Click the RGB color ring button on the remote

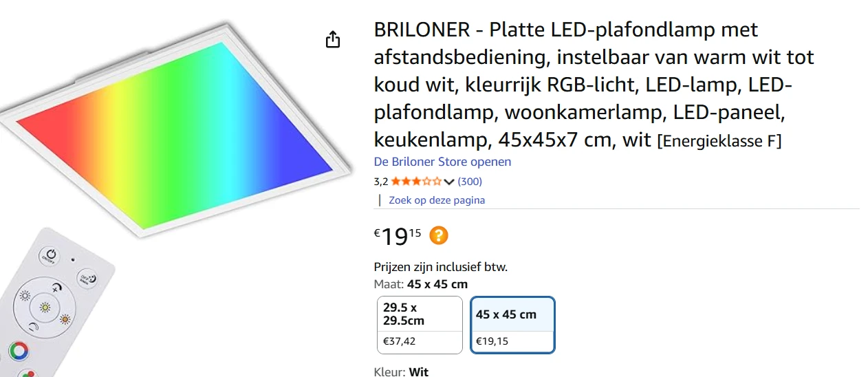[x=19, y=351]
